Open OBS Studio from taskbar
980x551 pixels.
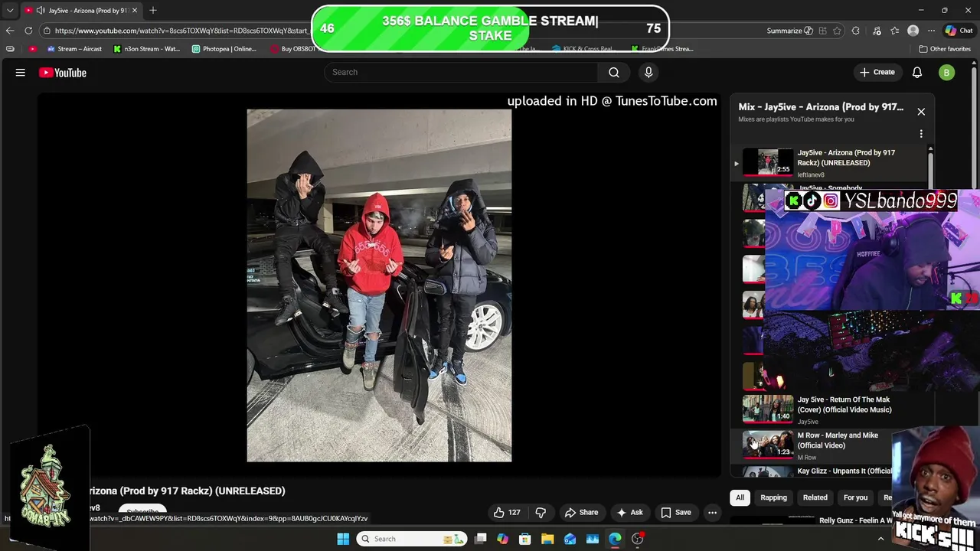(637, 539)
